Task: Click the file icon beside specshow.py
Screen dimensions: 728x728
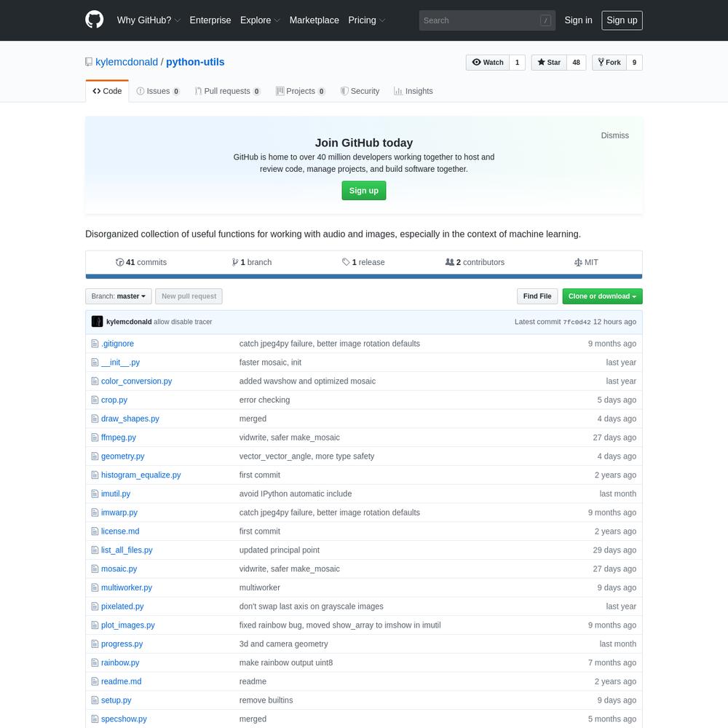Action: (95, 719)
